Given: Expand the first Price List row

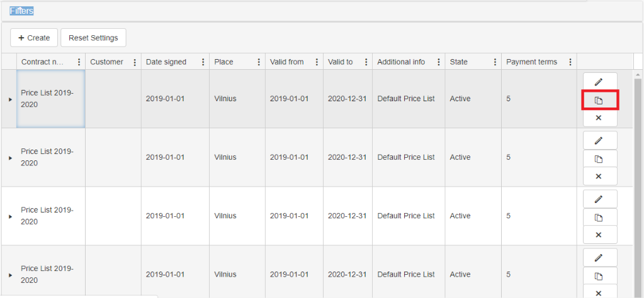Looking at the screenshot, I should (x=10, y=99).
